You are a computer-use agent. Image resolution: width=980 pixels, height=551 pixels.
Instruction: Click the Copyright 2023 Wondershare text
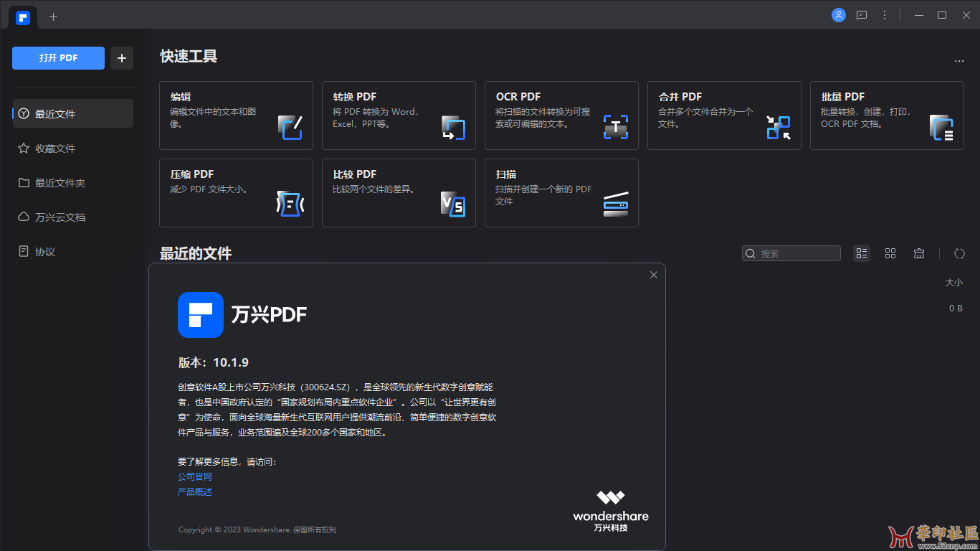[x=257, y=529]
